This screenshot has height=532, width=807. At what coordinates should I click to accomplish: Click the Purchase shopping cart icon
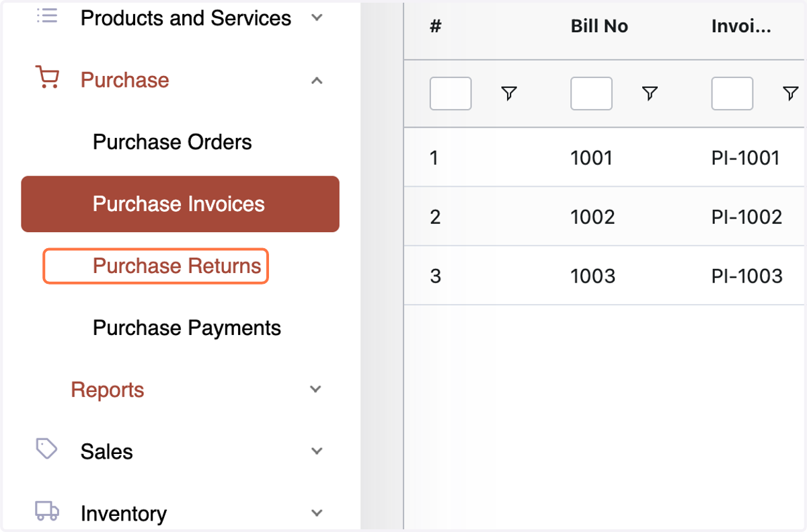pos(46,78)
